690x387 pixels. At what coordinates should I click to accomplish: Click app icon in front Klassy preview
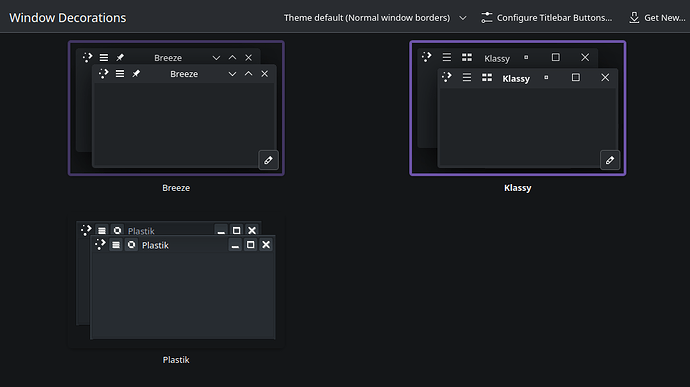tap(447, 77)
